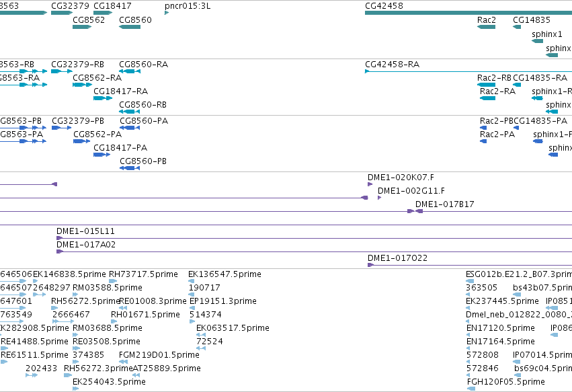Image resolution: width=572 pixels, height=392 pixels.
Task: Open the CG42458-RA transcript label
Action: (392, 65)
